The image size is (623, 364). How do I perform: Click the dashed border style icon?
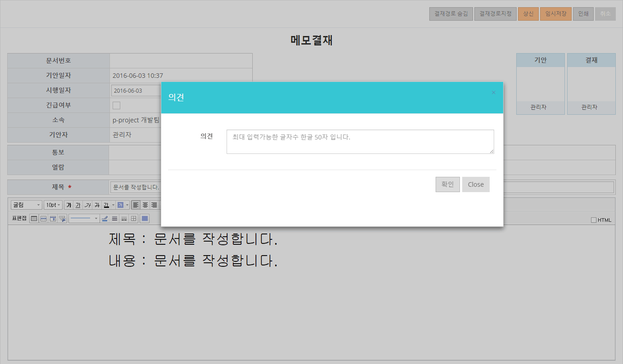point(124,219)
